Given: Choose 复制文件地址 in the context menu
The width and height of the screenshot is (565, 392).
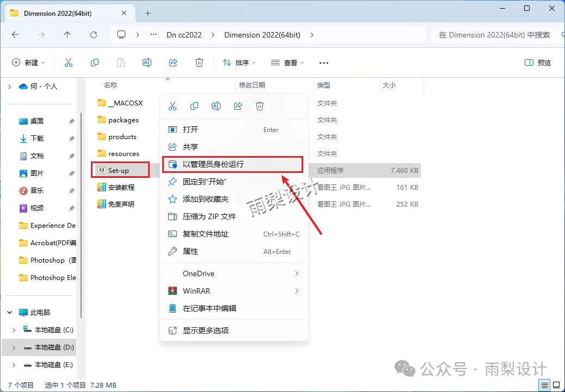Looking at the screenshot, I should click(x=234, y=234).
